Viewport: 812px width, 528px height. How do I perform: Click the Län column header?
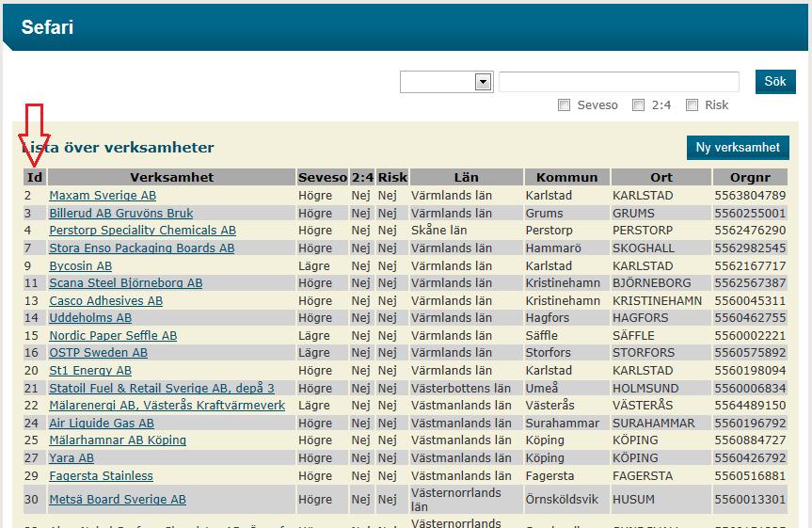click(466, 177)
